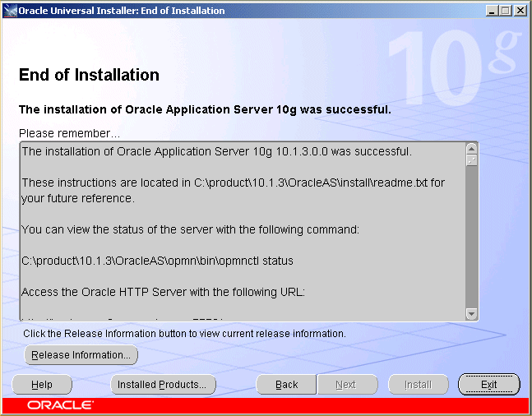Click the ORACLE logo in red bar

(60, 405)
